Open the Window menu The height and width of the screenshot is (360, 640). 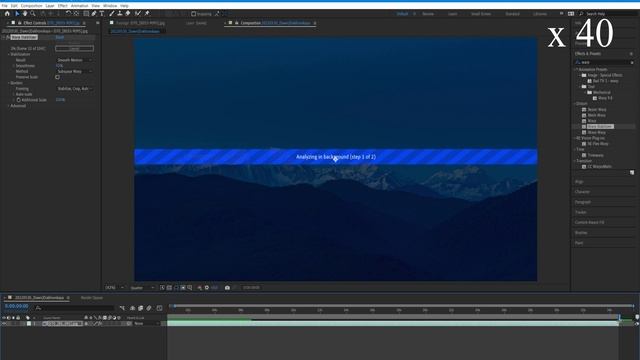pyautogui.click(x=110, y=6)
